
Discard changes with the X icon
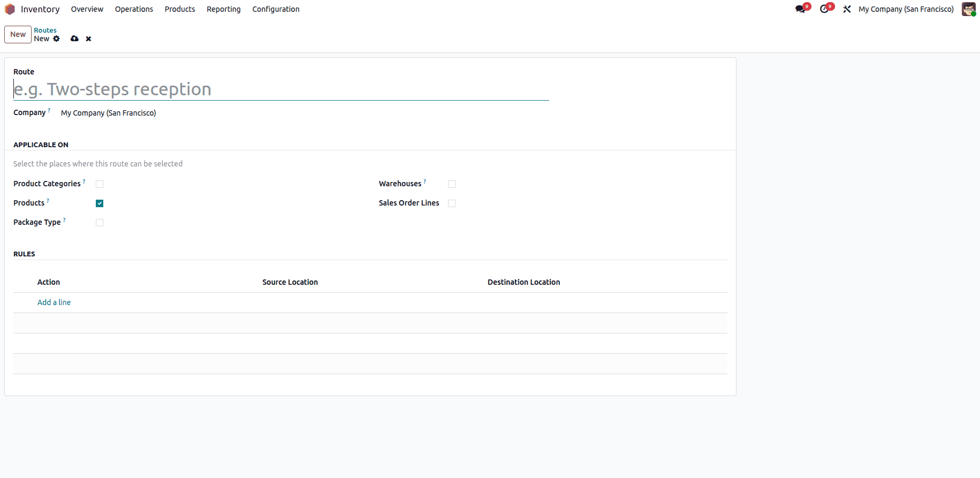(x=88, y=39)
